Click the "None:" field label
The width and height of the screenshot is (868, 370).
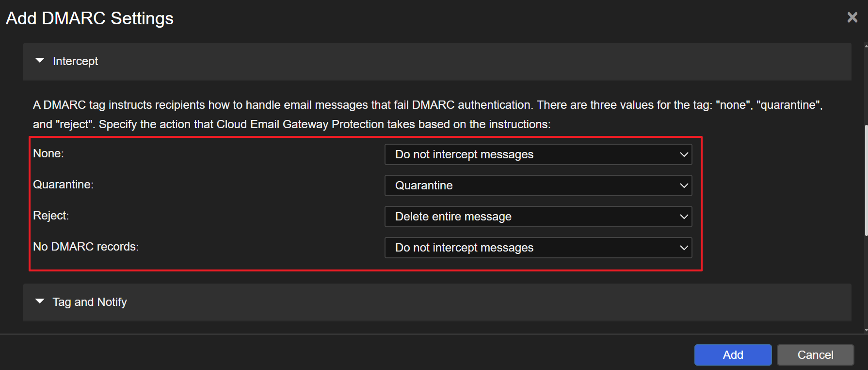pos(48,153)
